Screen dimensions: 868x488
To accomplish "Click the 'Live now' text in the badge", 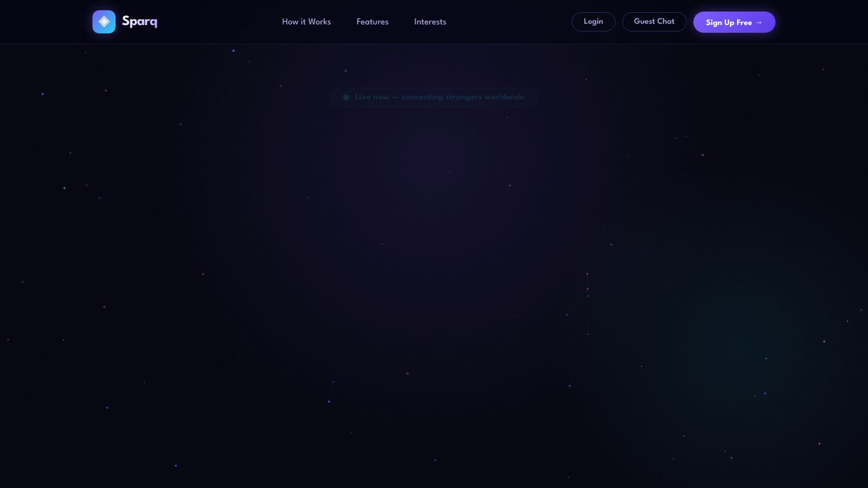I will 372,98.
